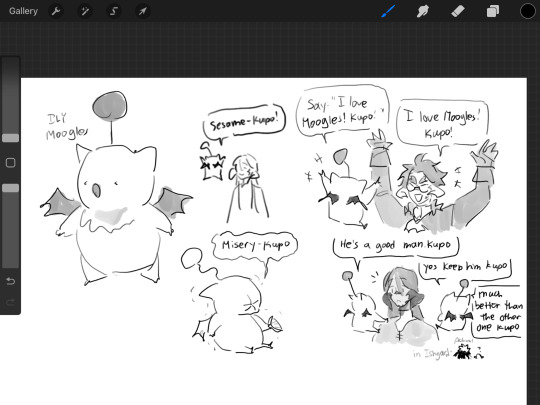This screenshot has height=405, width=540.
Task: Tap the undo arrow in sidebar
Action: pos(10,281)
